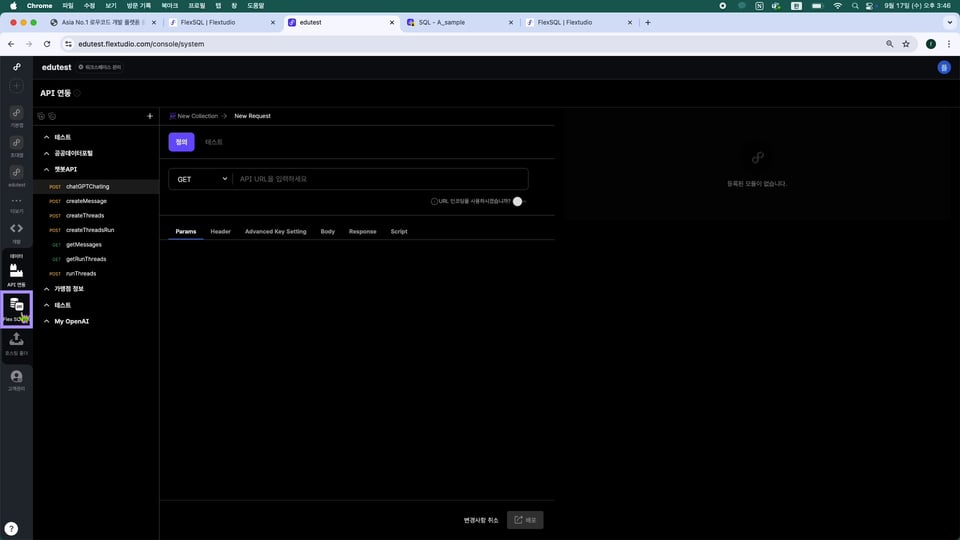Open the Apple menu
This screenshot has width=960, height=540.
click(13, 6)
